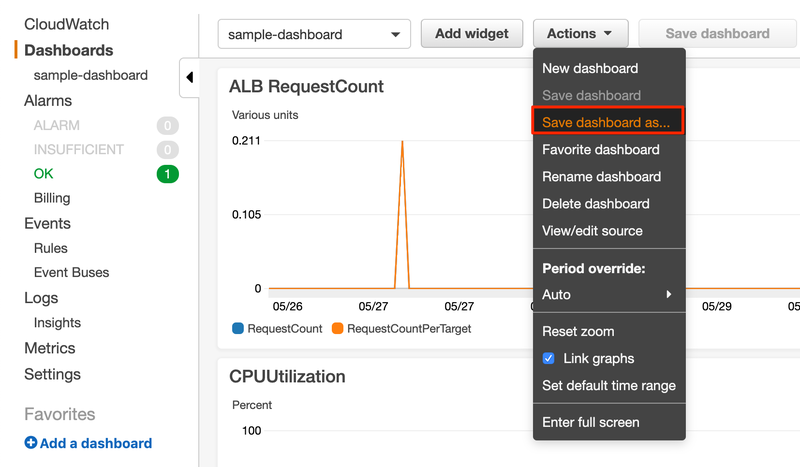
Task: Click the INSUFFICIENT count badge
Action: (x=167, y=150)
